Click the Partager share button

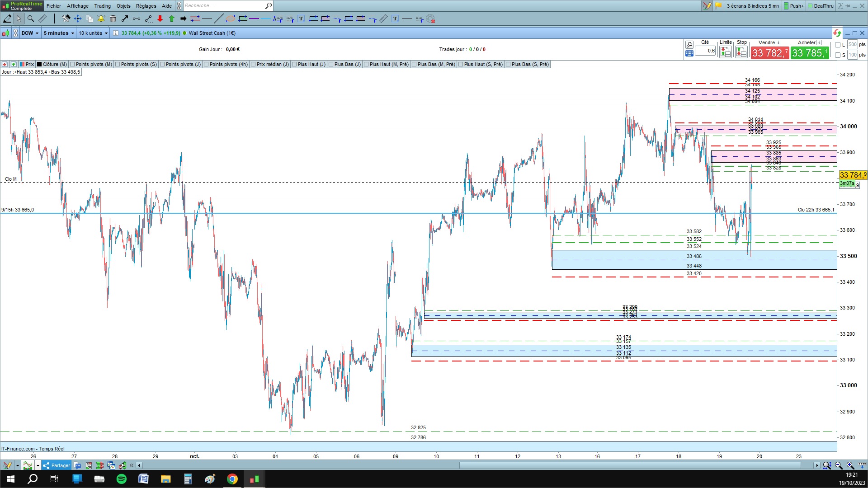[x=57, y=465]
